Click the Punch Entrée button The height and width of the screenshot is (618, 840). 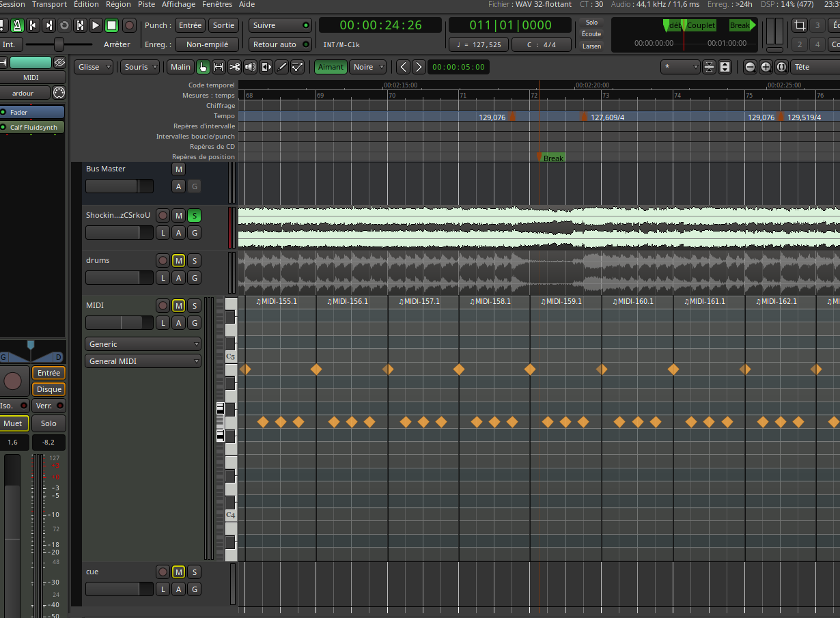190,25
